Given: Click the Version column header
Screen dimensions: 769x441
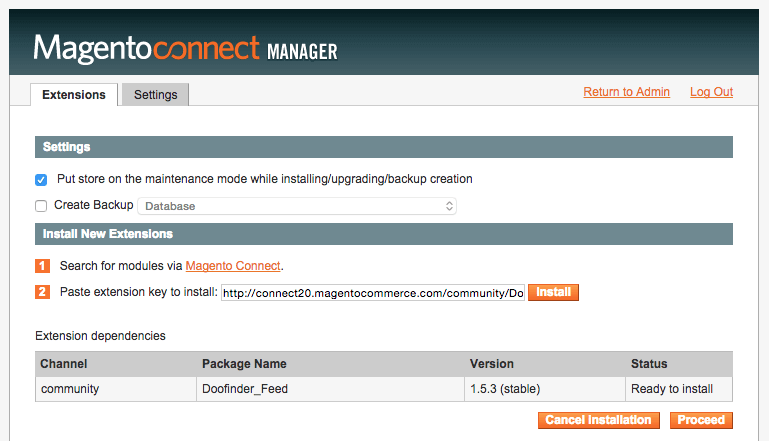Looking at the screenshot, I should 492,364.
